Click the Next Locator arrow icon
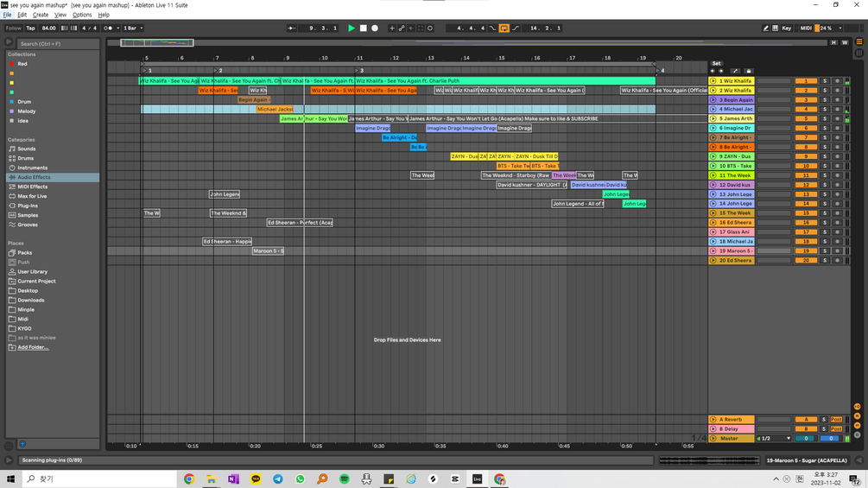 pyautogui.click(x=721, y=71)
